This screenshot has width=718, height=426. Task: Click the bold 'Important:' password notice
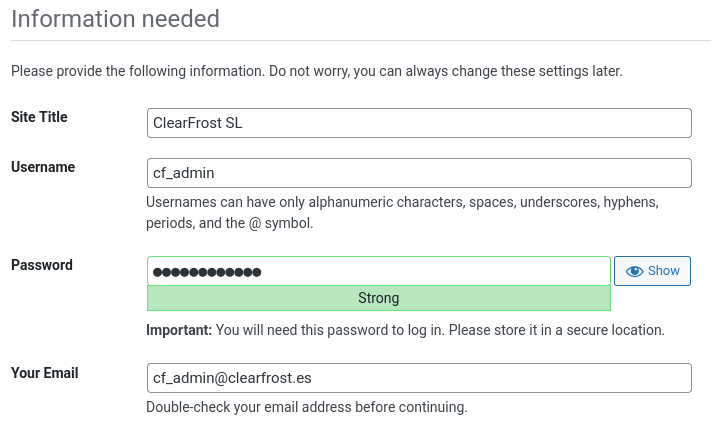tap(179, 329)
